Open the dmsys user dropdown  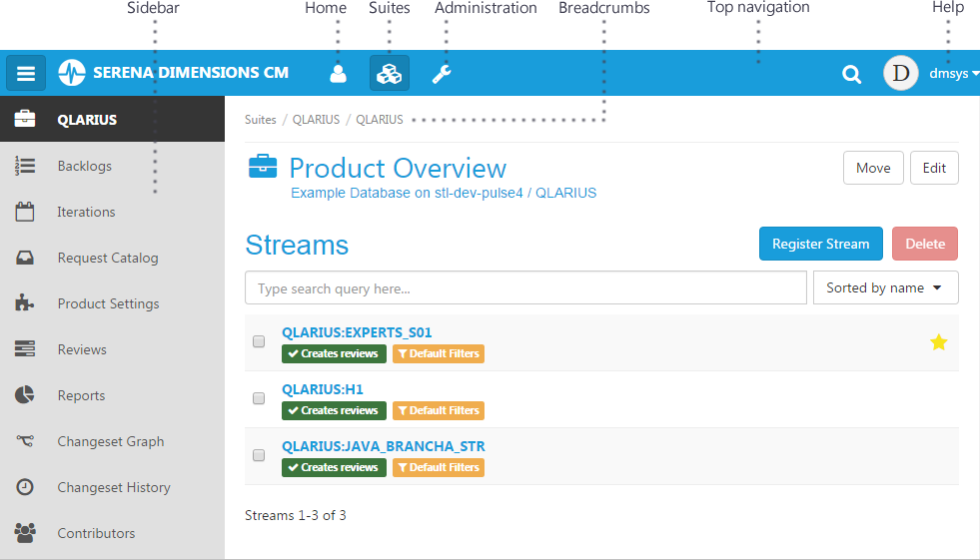click(954, 74)
